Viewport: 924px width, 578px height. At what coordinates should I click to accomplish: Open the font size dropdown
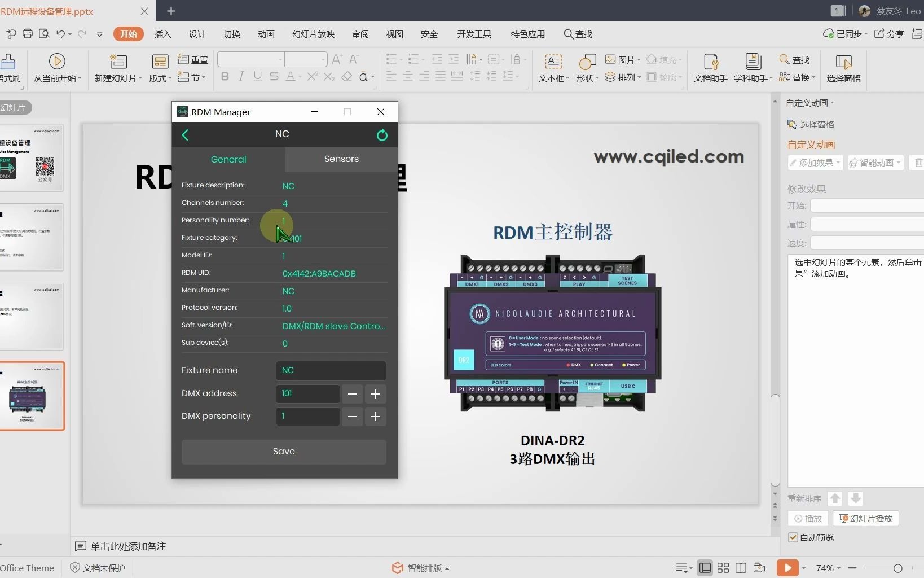323,59
